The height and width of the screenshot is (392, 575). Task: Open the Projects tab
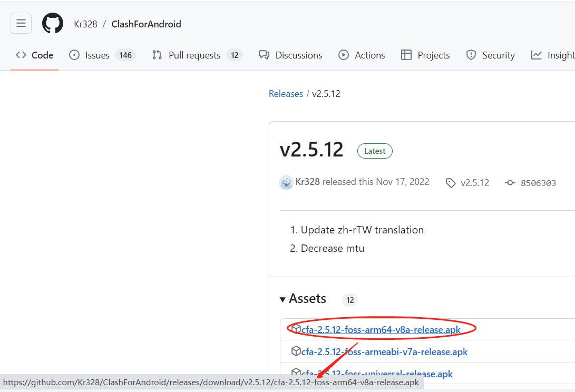tap(425, 55)
